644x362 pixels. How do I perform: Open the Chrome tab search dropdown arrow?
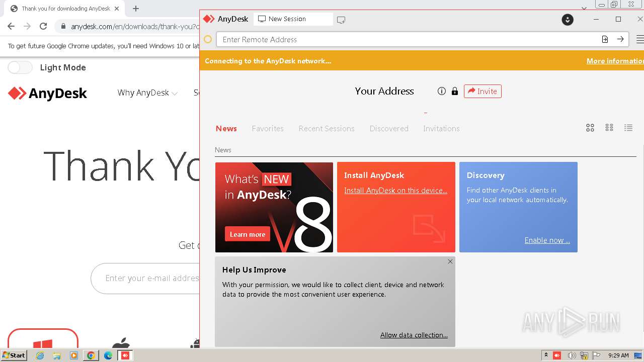[584, 9]
